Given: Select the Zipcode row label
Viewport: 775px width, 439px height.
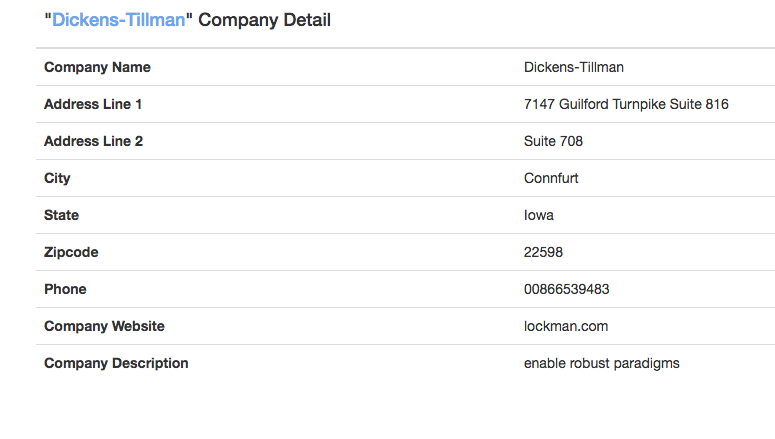Looking at the screenshot, I should [71, 252].
